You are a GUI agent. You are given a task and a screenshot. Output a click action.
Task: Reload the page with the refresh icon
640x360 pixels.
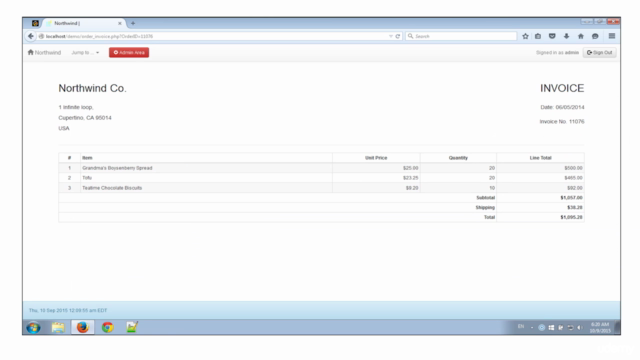[398, 36]
